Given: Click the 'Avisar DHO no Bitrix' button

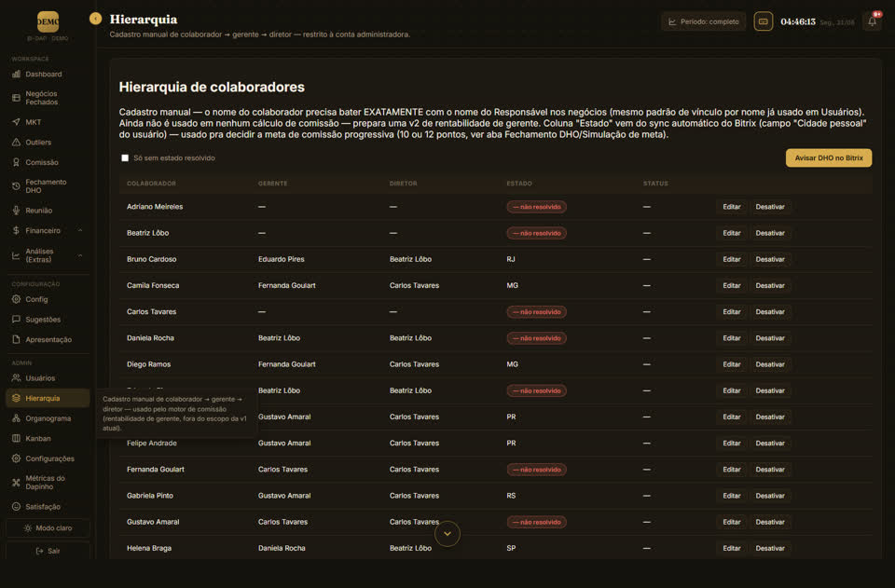Looking at the screenshot, I should click(829, 158).
